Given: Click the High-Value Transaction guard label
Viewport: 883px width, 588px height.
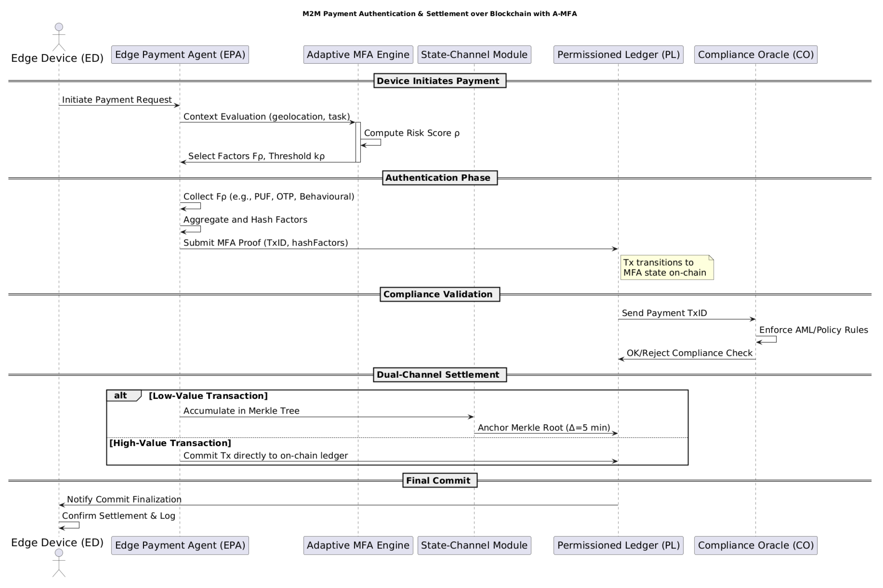Looking at the screenshot, I should 170,443.
